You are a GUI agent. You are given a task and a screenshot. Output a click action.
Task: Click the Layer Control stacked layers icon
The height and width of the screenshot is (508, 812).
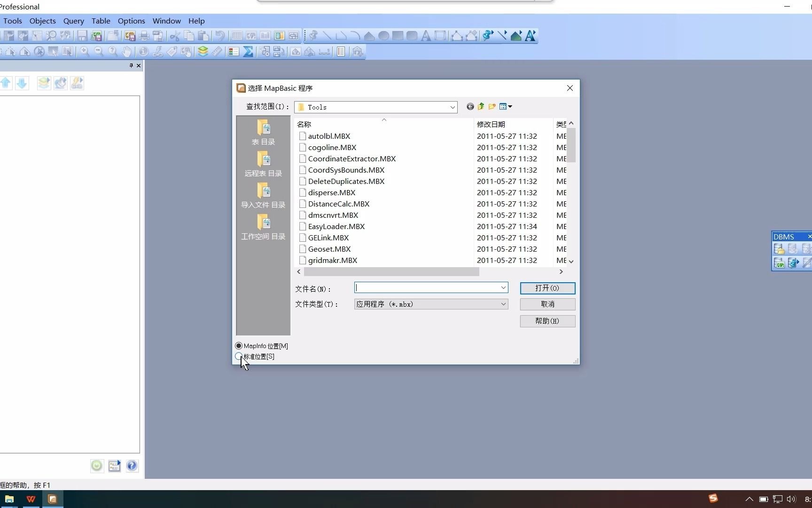203,51
